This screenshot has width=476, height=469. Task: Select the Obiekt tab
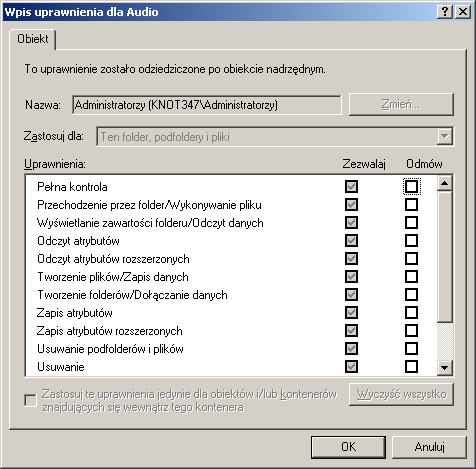33,39
